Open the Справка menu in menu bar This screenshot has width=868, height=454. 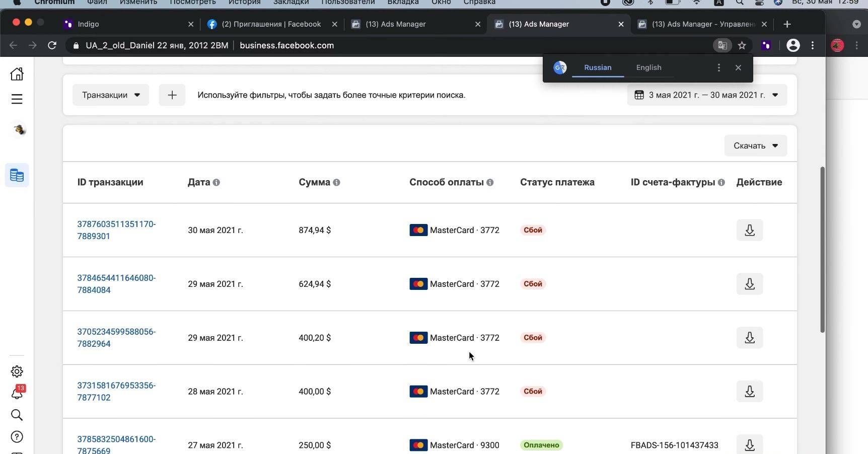point(479,3)
